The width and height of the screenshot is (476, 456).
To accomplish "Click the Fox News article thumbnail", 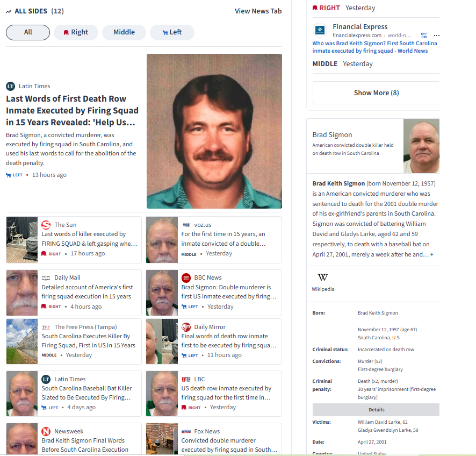I will (x=162, y=439).
